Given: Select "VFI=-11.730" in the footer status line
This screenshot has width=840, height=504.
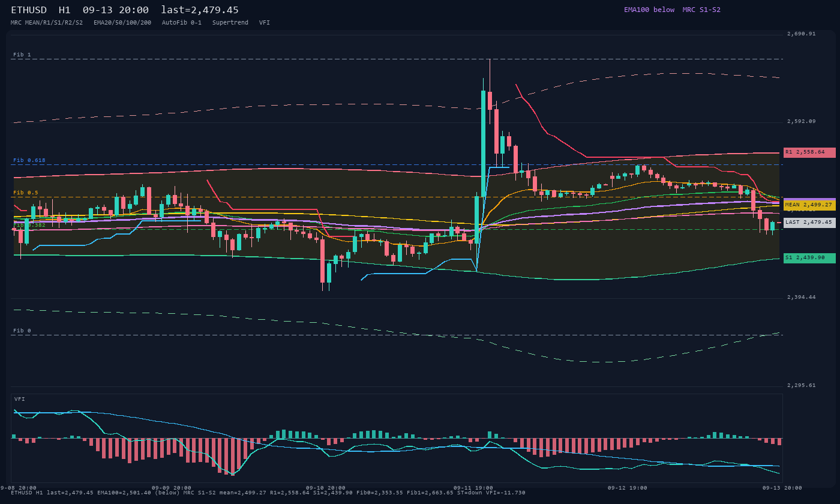Looking at the screenshot, I should (x=508, y=493).
